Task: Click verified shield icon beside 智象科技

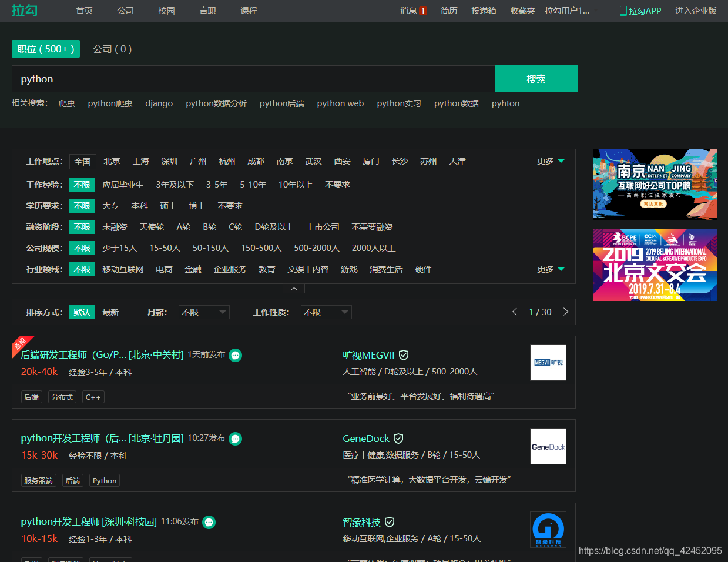Action: point(390,522)
